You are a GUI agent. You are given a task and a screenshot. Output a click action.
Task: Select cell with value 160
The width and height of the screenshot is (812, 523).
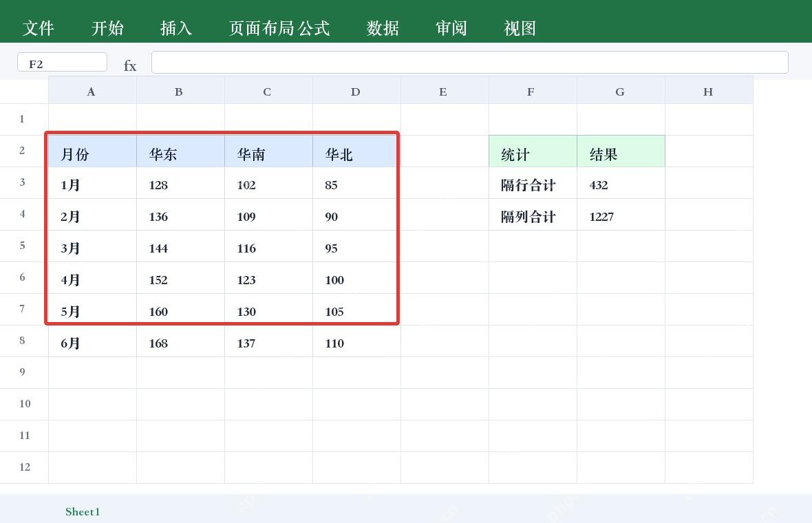point(180,309)
